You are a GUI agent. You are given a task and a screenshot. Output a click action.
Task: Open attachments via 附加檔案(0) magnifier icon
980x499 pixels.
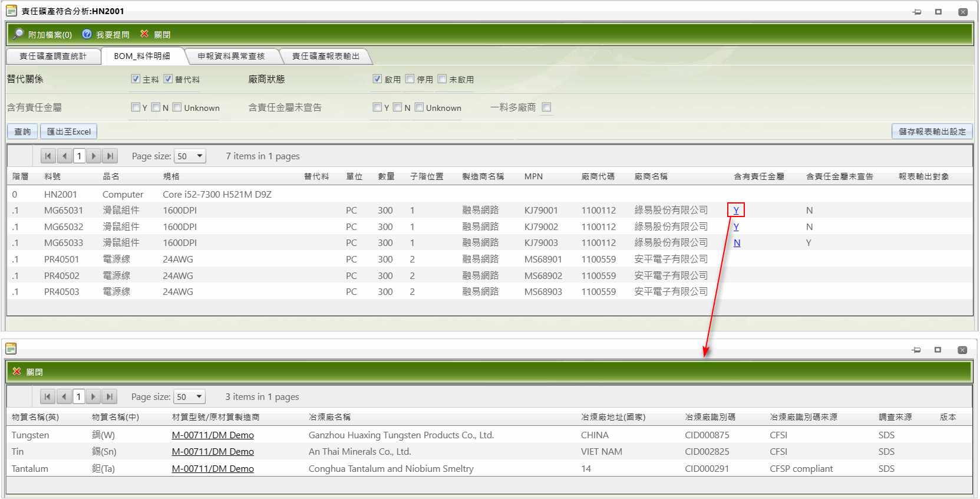[18, 34]
